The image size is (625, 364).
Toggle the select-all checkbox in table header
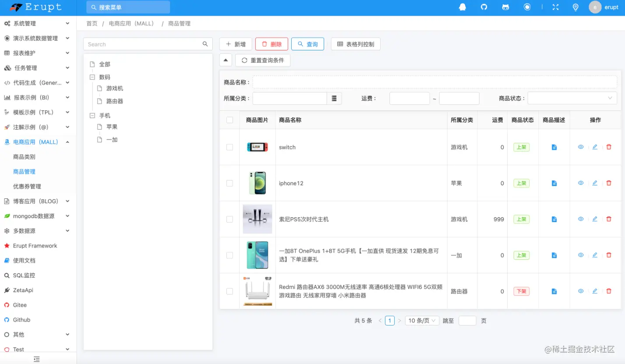(x=230, y=120)
